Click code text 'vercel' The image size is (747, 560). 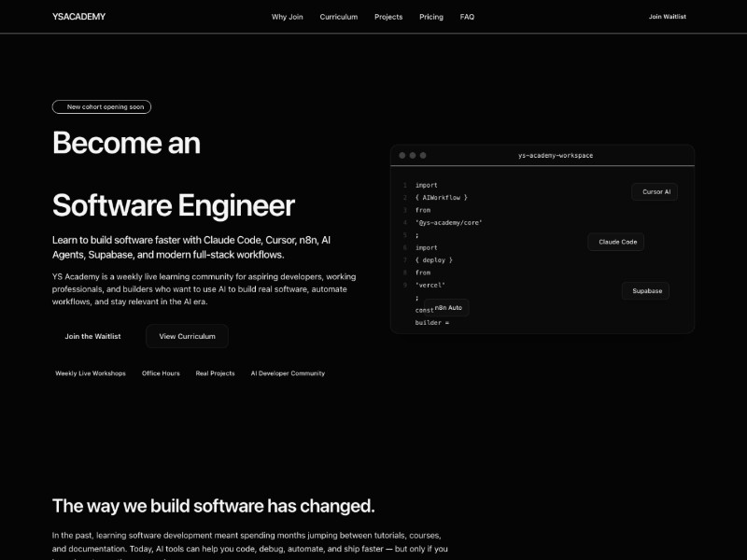430,285
